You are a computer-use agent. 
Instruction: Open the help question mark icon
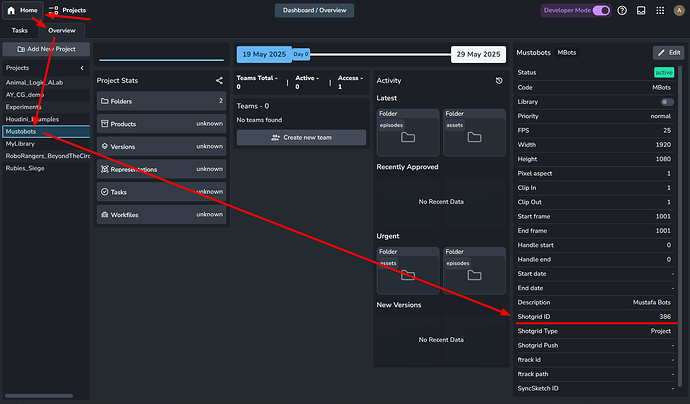(622, 11)
